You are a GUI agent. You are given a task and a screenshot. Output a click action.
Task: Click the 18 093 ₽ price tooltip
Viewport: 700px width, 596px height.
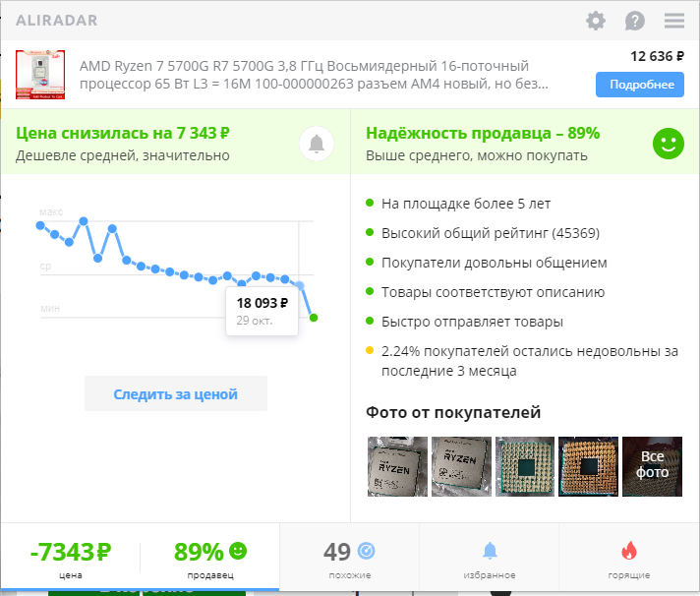pyautogui.click(x=262, y=311)
